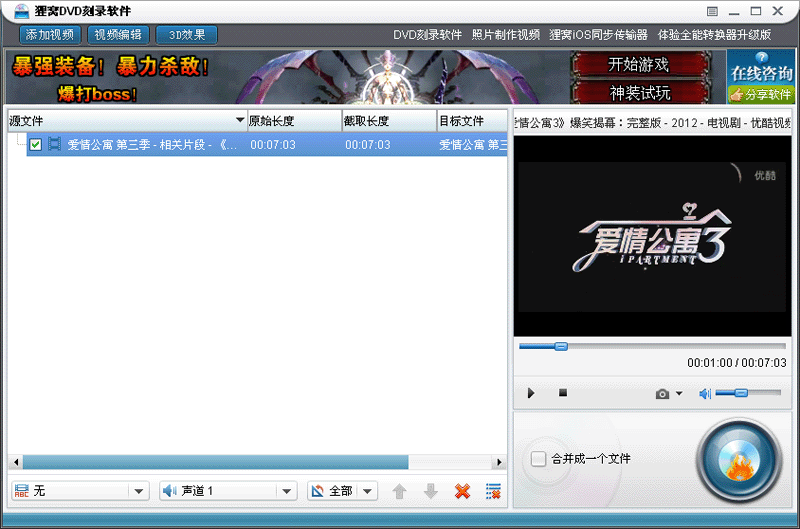Stop the preview playback
Image resolution: width=800 pixels, height=529 pixels.
tap(563, 392)
